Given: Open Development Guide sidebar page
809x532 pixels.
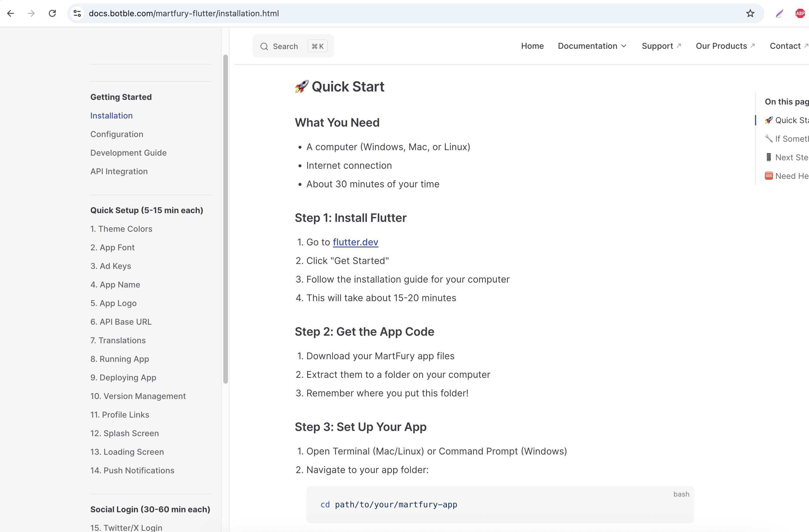Looking at the screenshot, I should tap(128, 153).
